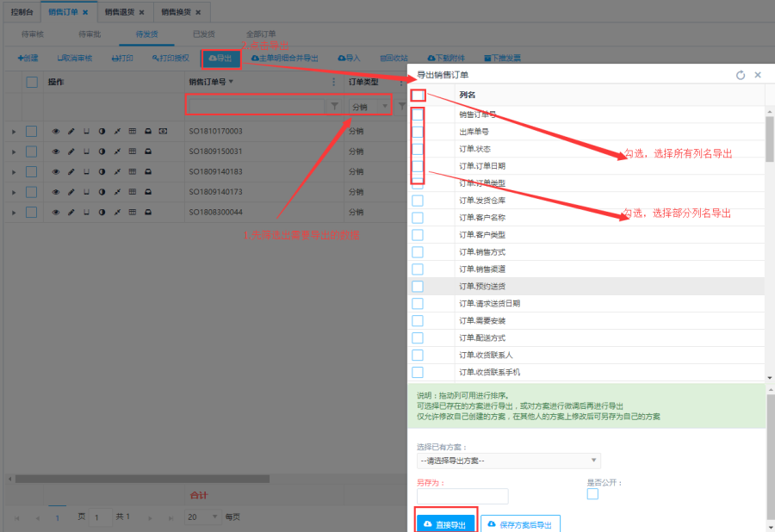Check the select-all checkbox beside 列名 header
The image size is (775, 532).
click(418, 96)
